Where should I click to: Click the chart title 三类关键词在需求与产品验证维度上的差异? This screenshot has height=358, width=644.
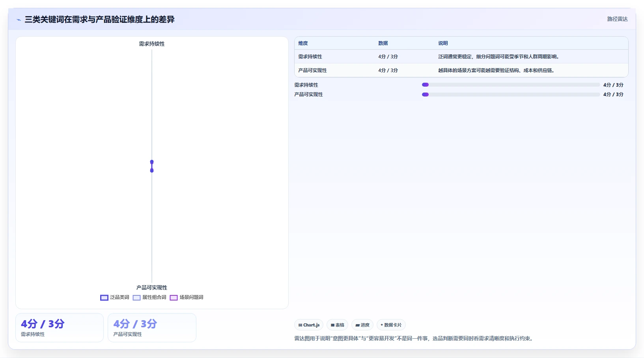click(x=99, y=19)
